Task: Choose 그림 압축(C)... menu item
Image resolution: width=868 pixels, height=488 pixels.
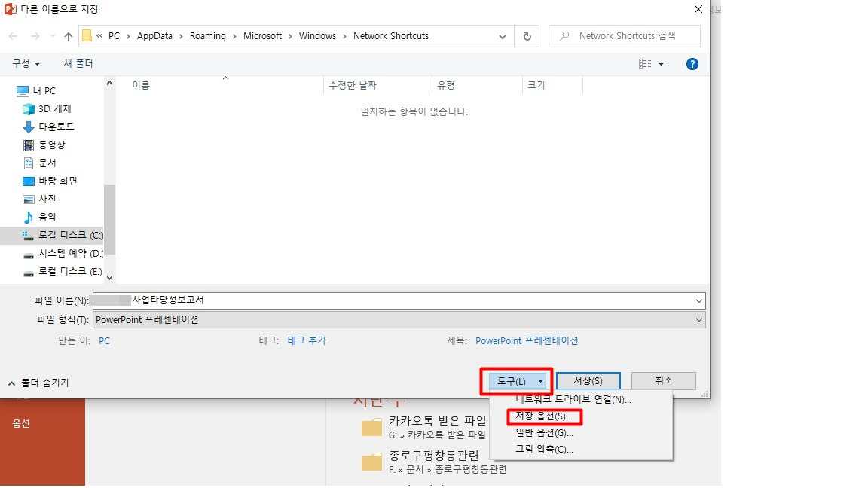Action: point(544,450)
